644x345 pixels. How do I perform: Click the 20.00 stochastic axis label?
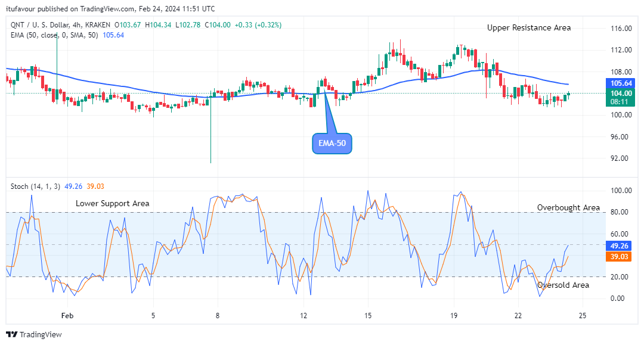point(620,277)
